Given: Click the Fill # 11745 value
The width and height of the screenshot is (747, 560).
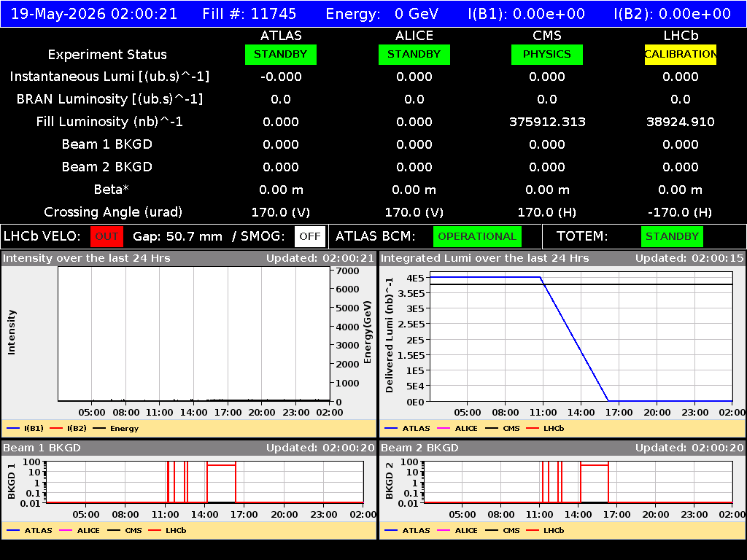Looking at the screenshot, I should (273, 14).
